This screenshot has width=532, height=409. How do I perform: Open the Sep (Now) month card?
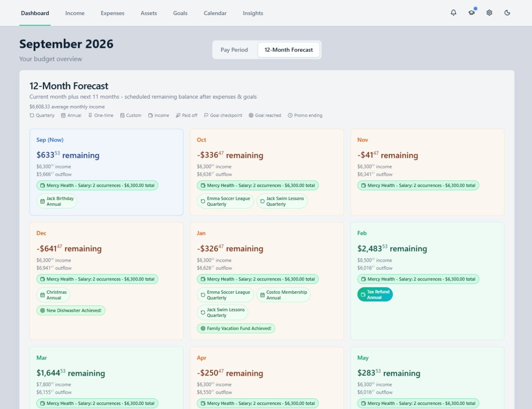click(106, 172)
